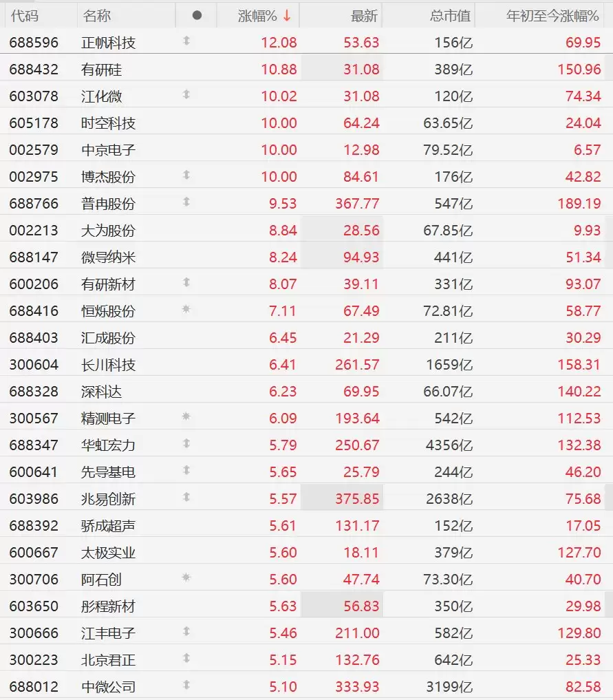Click the 代码 column header
This screenshot has height=700, width=613.
click(x=25, y=16)
